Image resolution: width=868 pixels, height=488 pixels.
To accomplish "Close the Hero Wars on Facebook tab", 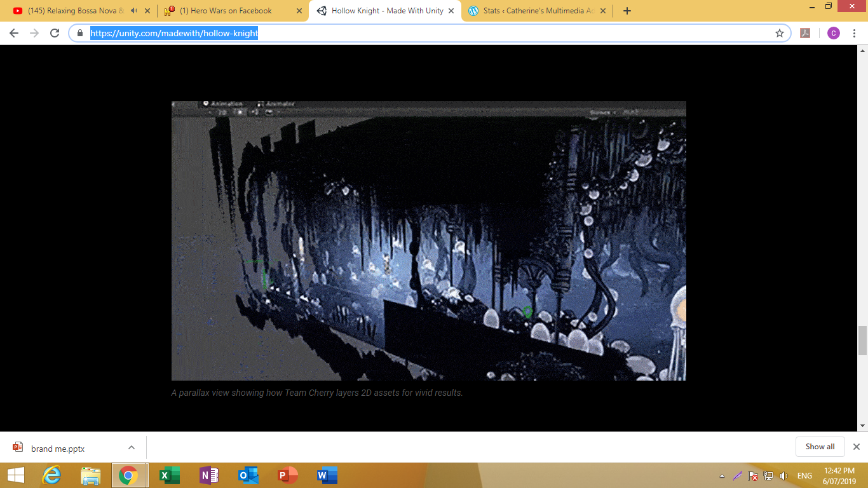I will coord(299,11).
